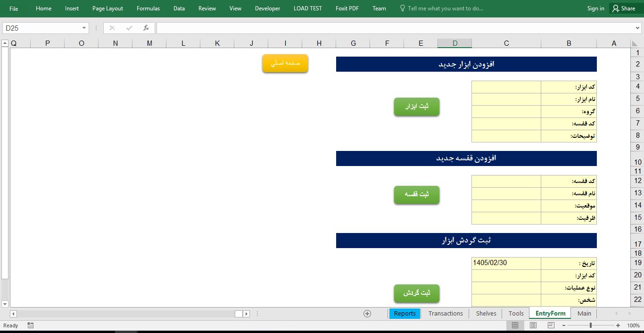Screen dimensions: 644x333
Task: Open the Formulas ribbon tab
Action: (x=148, y=8)
